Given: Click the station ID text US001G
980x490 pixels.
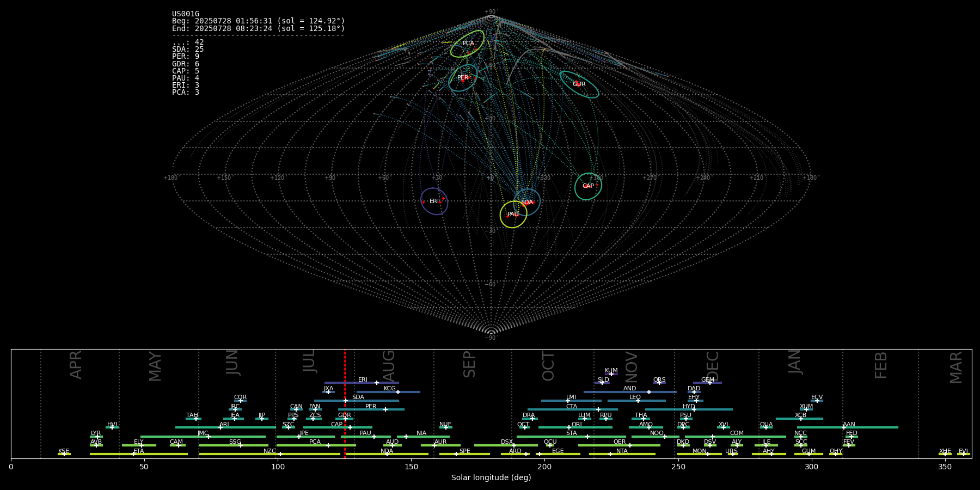Looking at the screenshot, I should (186, 14).
